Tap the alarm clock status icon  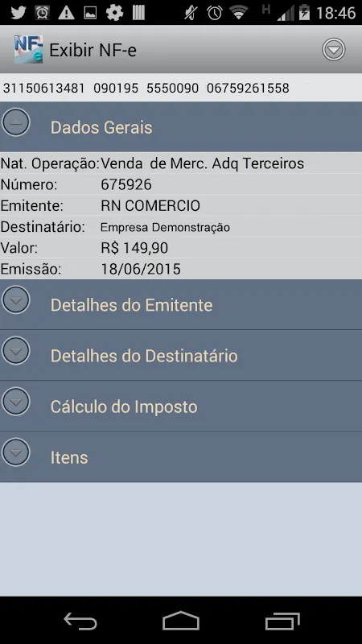[214, 13]
